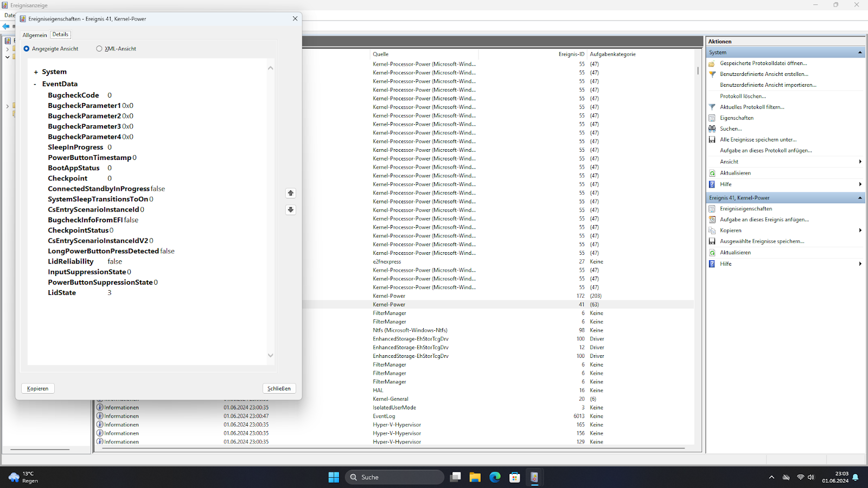Collapse the EventData node
This screenshot has height=488, width=868.
coord(35,84)
